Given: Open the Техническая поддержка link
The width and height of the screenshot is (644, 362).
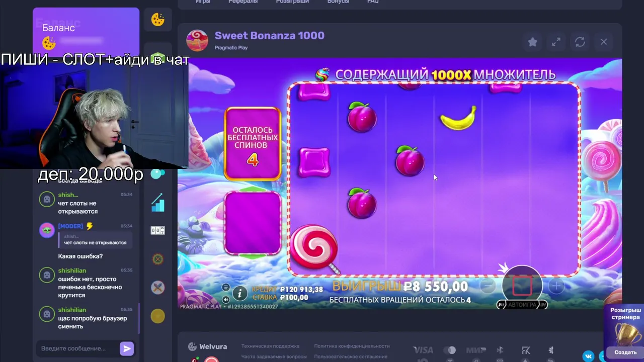Looking at the screenshot, I should pos(270,346).
